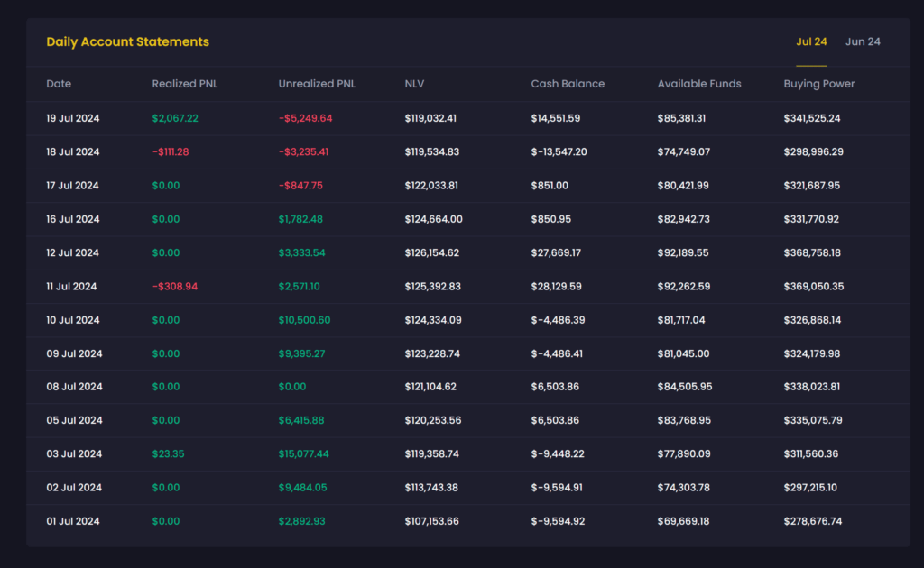Switch to the Jun 24 tab

click(x=863, y=41)
